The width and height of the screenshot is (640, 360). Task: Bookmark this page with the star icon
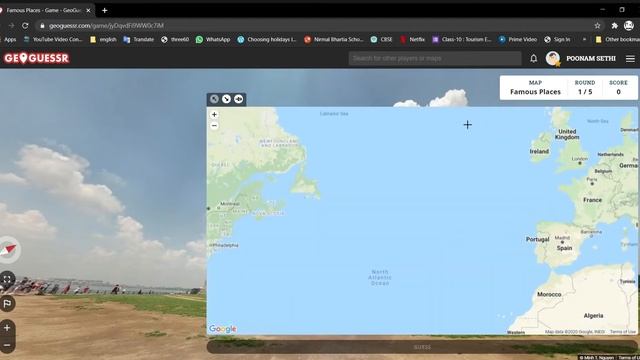(x=598, y=25)
